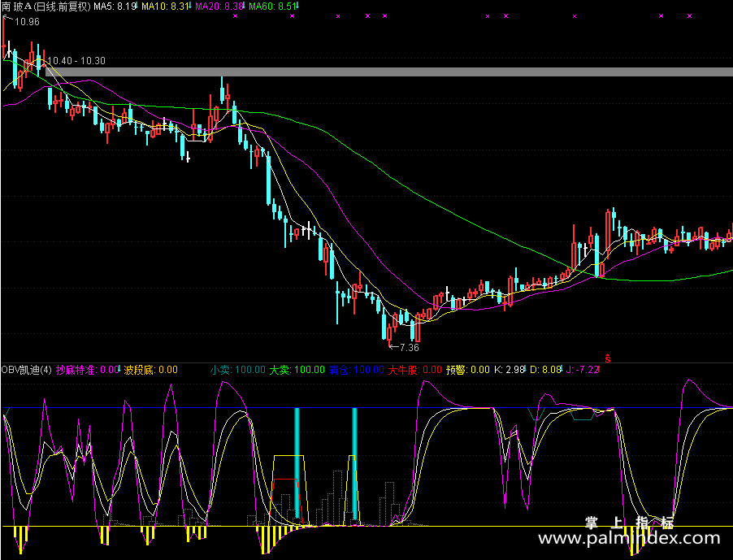Select the K: 2.98 value label
The height and width of the screenshot is (560, 733).
pos(509,370)
